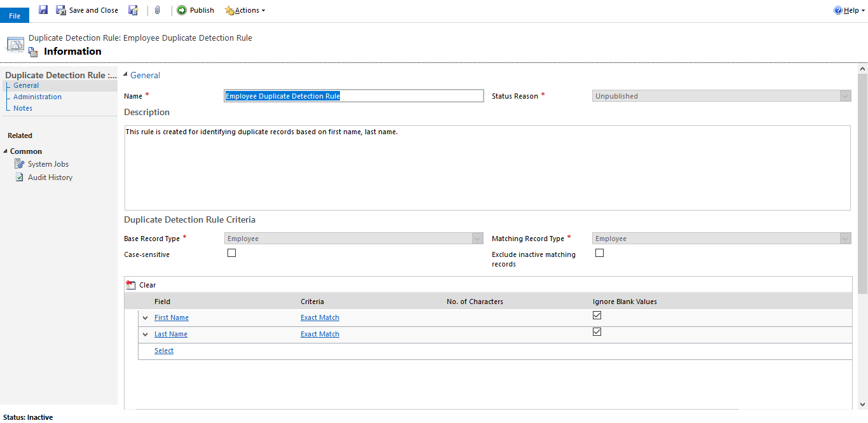Publish the duplicate detection rule
The image size is (868, 423).
(195, 10)
